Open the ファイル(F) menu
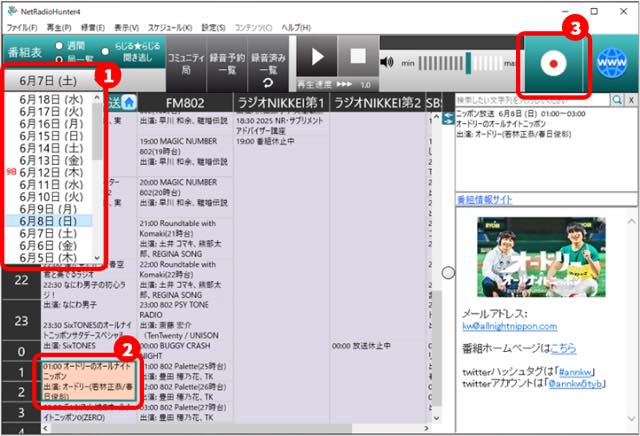This screenshot has width=640, height=436. coord(22,27)
